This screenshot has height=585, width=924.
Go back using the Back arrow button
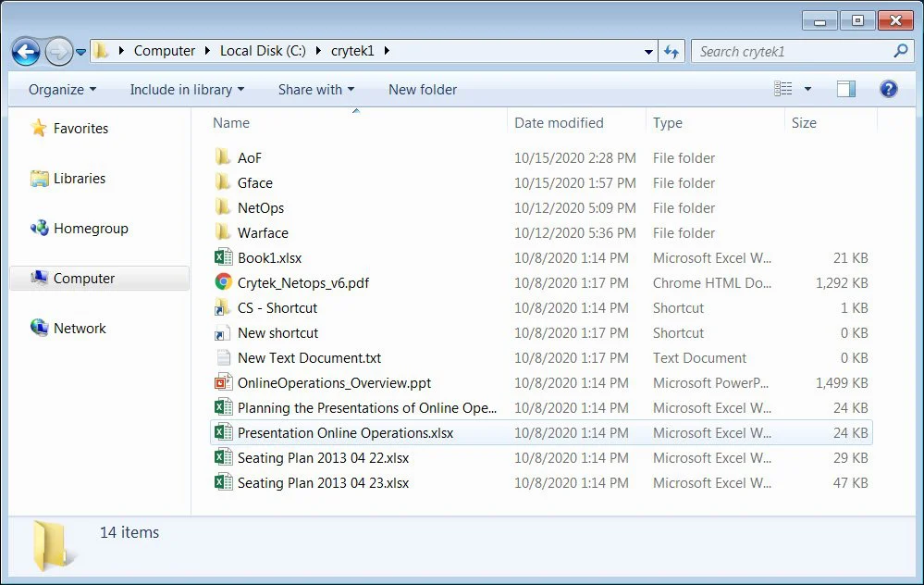coord(26,52)
